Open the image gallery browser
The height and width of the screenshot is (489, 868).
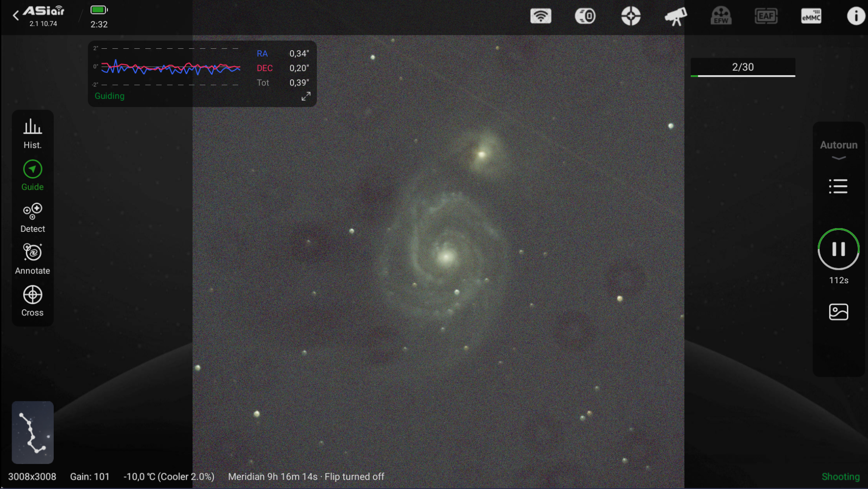pos(838,312)
